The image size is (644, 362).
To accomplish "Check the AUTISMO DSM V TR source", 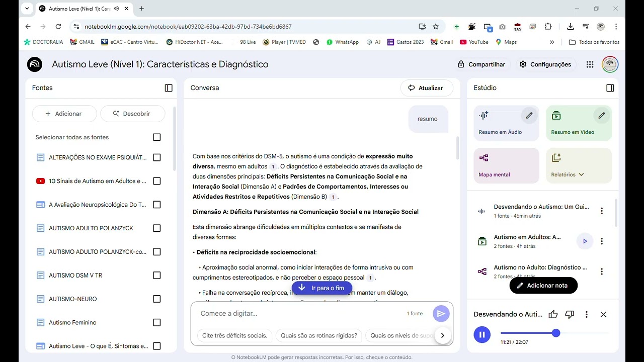I will 156,276.
